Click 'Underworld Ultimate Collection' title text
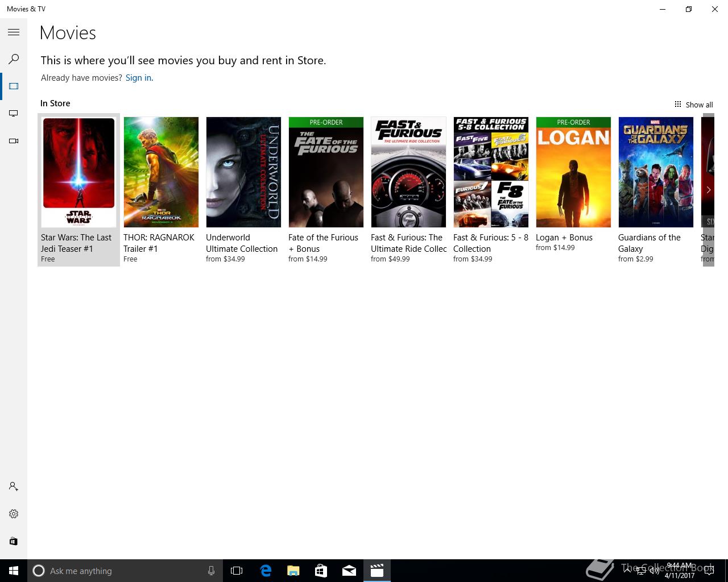728x582 pixels. (242, 243)
